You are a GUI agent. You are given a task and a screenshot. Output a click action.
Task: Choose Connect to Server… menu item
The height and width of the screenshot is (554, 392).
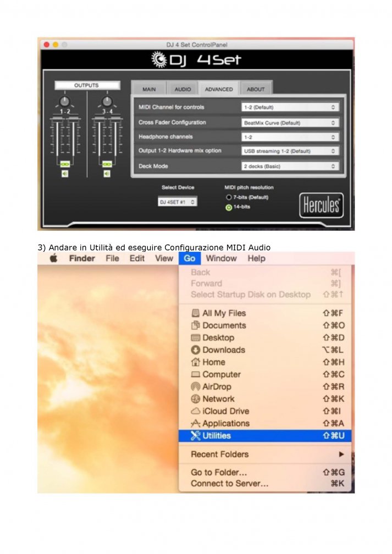(265, 483)
